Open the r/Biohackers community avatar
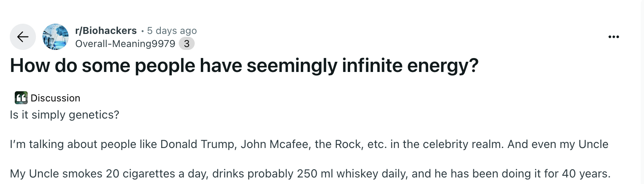 point(56,37)
